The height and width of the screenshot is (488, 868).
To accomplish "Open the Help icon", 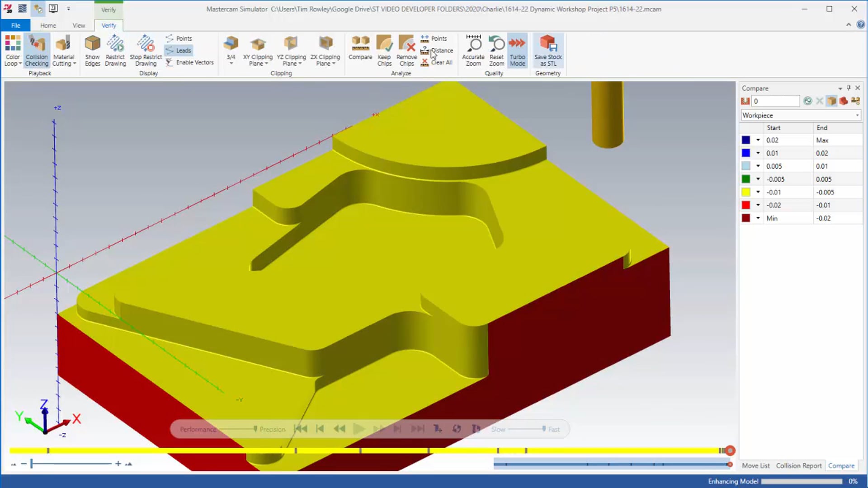I will 861,25.
